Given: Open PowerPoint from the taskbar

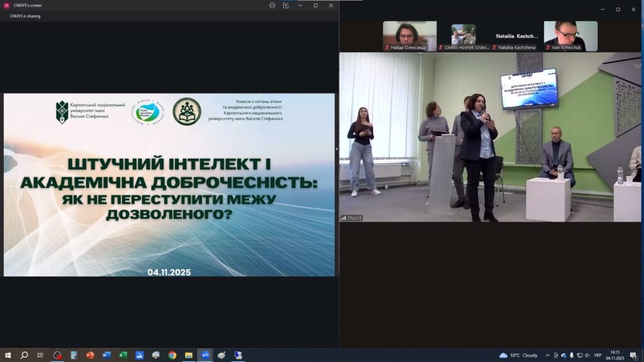Looking at the screenshot, I should (90, 355).
